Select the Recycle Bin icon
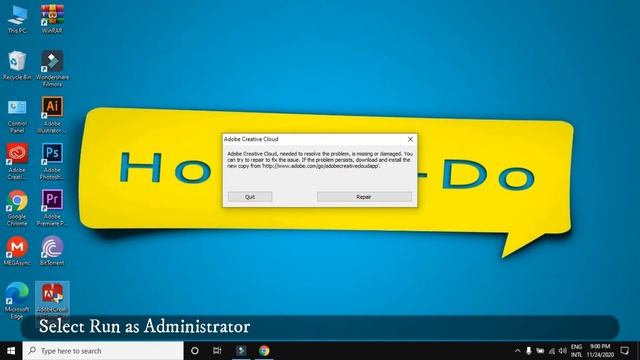This screenshot has height=360, width=640. point(17,65)
